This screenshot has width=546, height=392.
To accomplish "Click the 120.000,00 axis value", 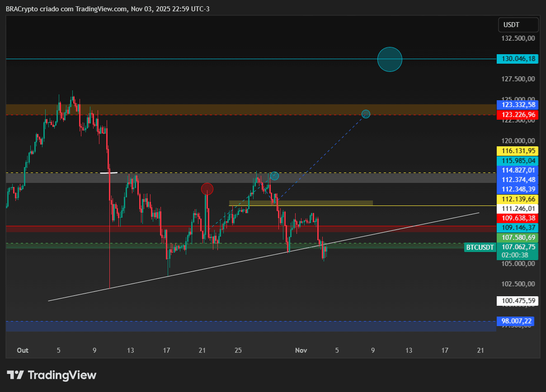I will tap(518, 140).
